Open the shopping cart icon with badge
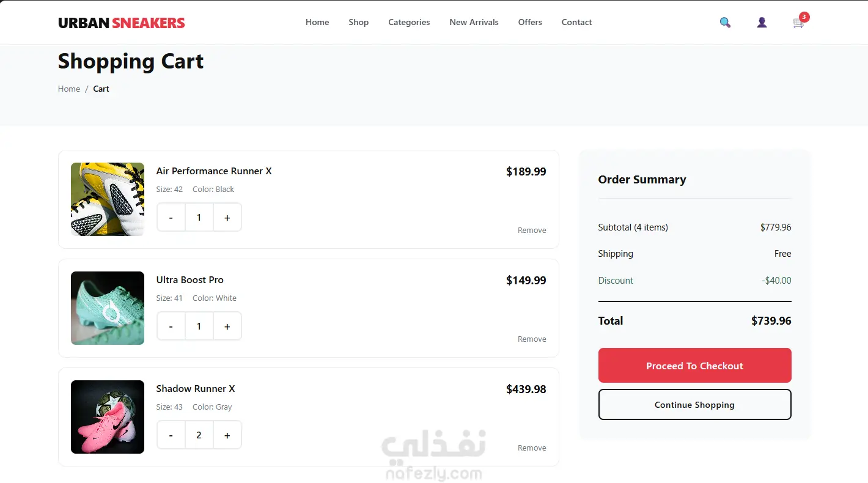Viewport: 868px width, 483px height. pyautogui.click(x=800, y=21)
